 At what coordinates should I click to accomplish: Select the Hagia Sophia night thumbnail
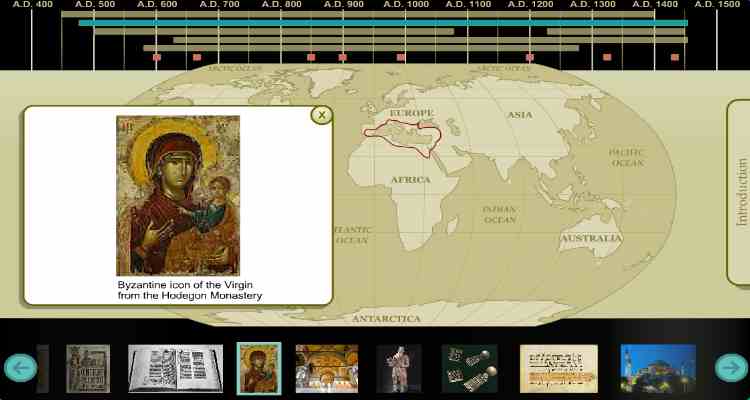click(658, 368)
